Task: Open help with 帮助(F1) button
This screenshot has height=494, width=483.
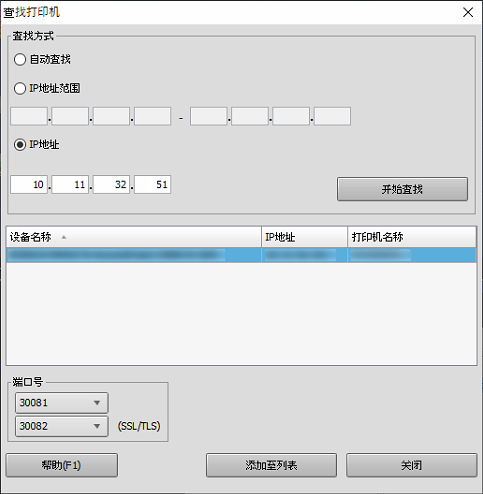Action: tap(62, 465)
